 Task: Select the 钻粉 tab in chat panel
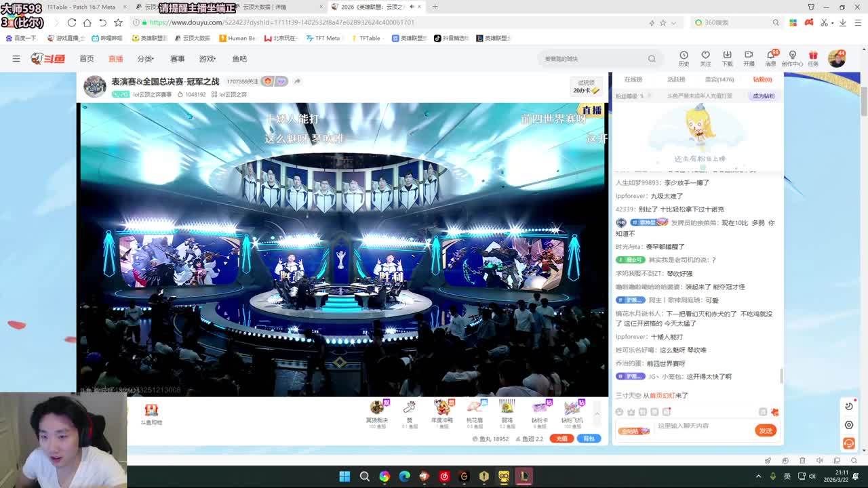(x=763, y=79)
